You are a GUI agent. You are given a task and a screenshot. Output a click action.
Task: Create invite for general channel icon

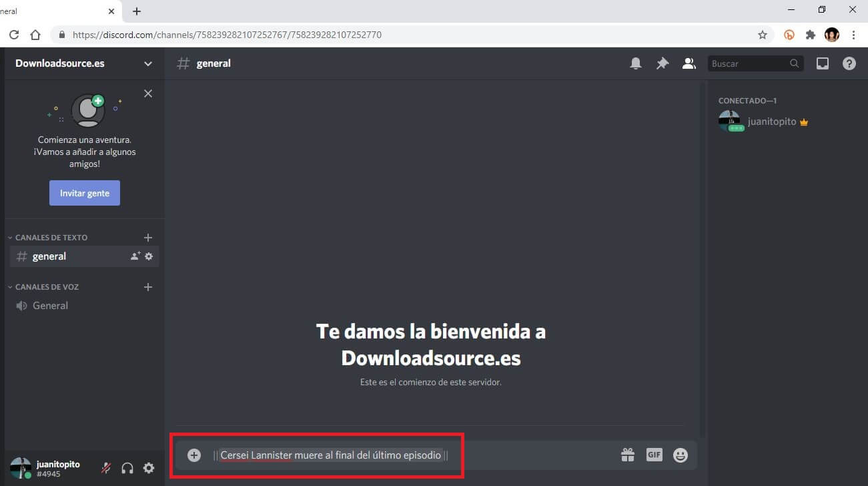pyautogui.click(x=135, y=256)
